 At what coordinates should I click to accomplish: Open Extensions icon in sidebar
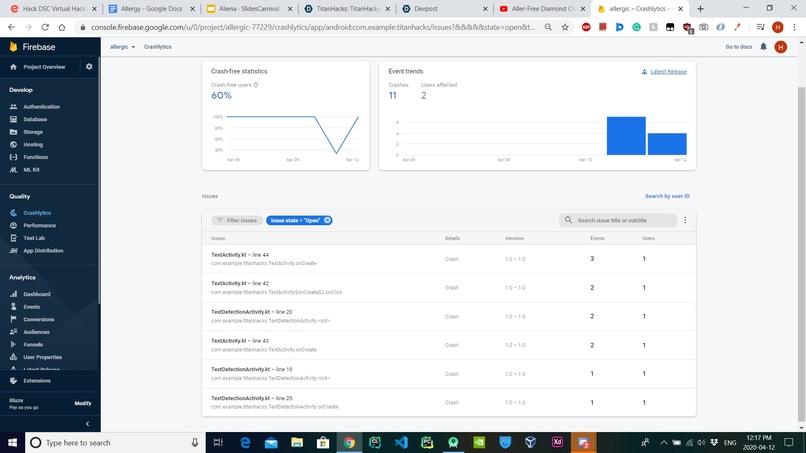(x=13, y=380)
